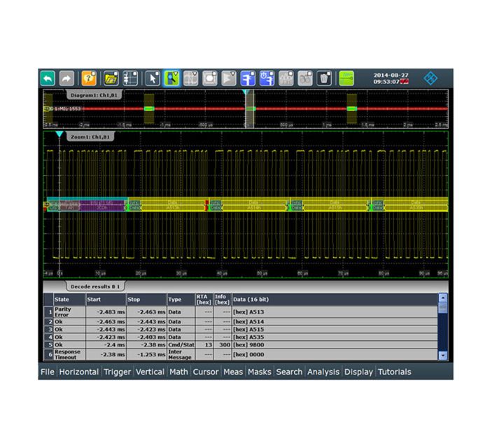Click the Start column header
490x448 pixels.
(106, 300)
